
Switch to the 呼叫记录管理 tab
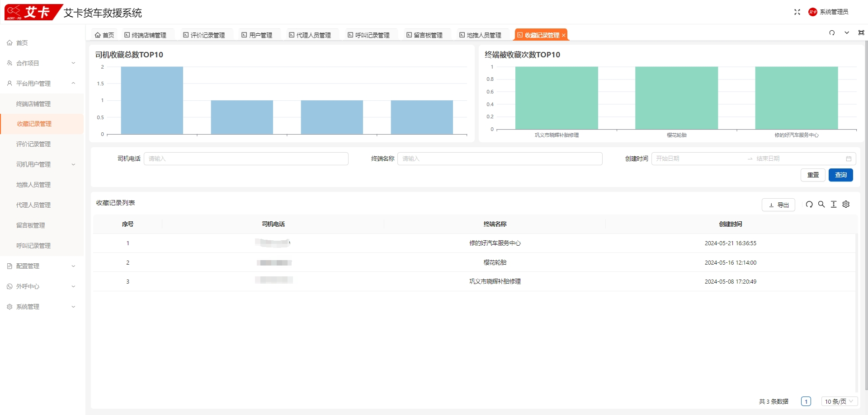368,35
